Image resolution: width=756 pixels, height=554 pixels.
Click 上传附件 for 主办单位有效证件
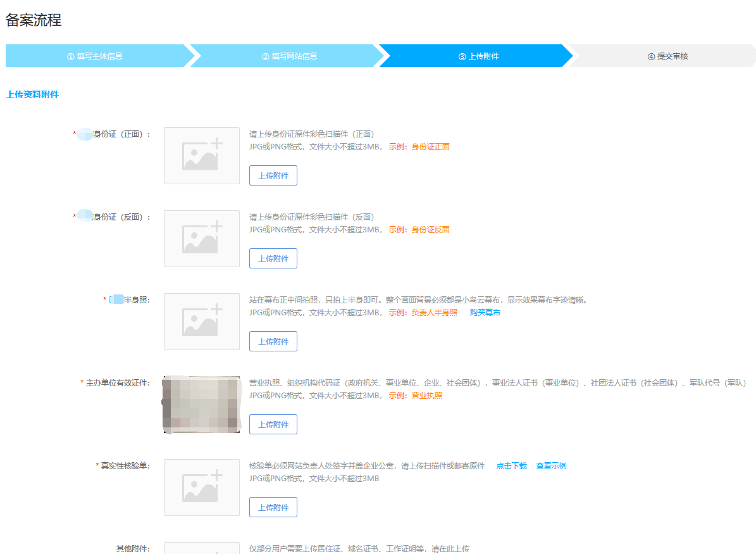273,424
